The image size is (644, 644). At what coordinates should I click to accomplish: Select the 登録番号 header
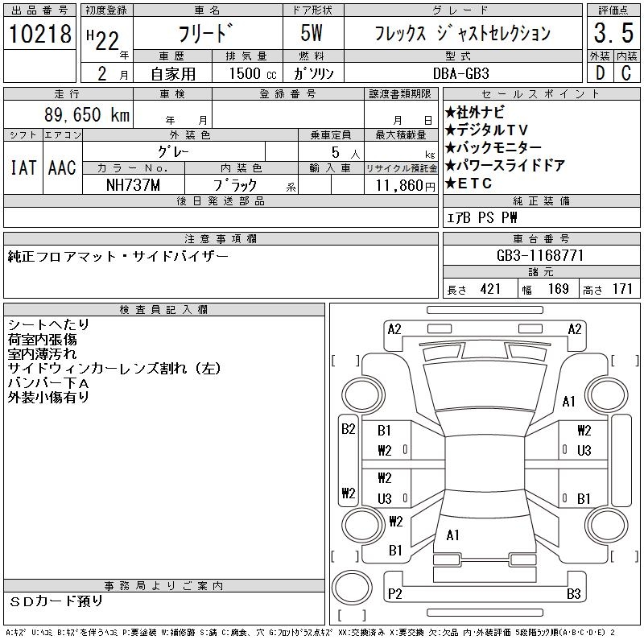pos(288,94)
